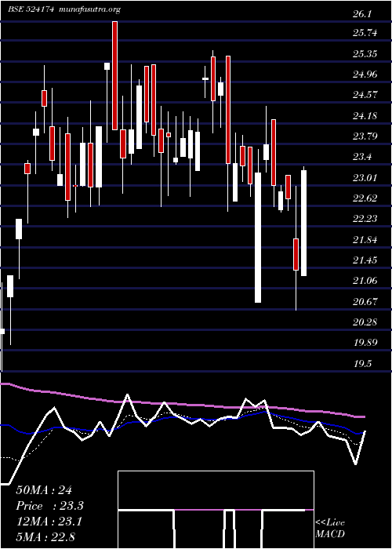
Task: Click the 22.23 price axis label
Action: coord(365,219)
